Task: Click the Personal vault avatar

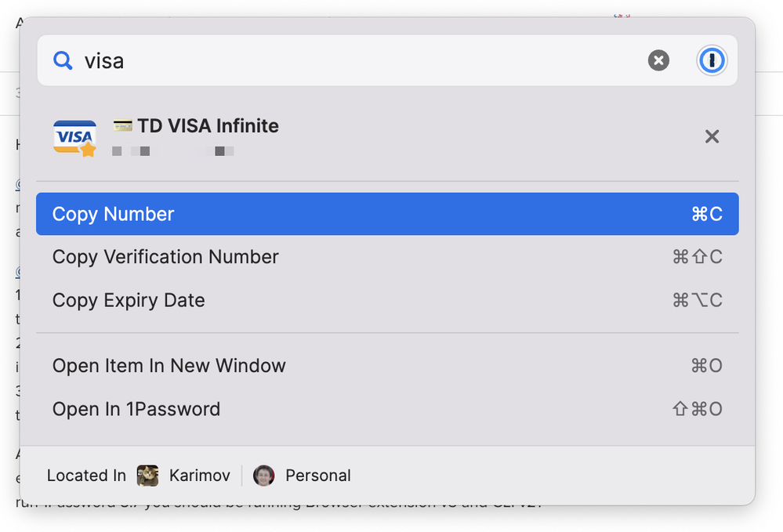Action: (x=264, y=476)
